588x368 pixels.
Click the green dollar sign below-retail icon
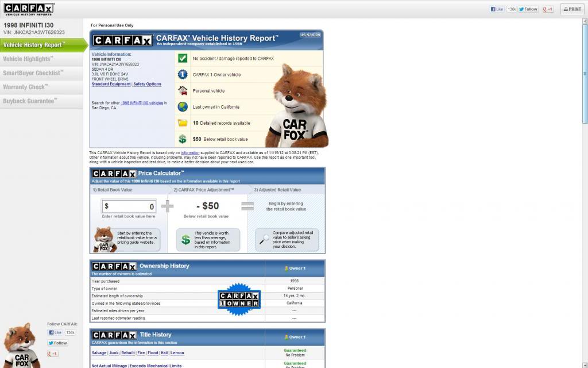pos(183,139)
